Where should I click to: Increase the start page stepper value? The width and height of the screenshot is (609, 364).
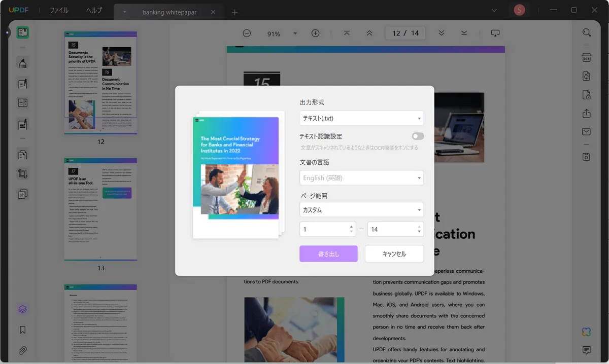(351, 227)
